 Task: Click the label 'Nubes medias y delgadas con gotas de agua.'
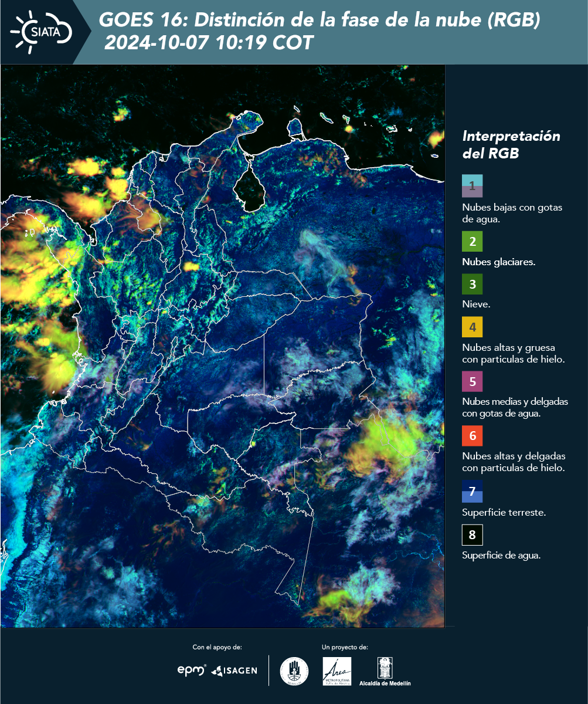pyautogui.click(x=515, y=408)
